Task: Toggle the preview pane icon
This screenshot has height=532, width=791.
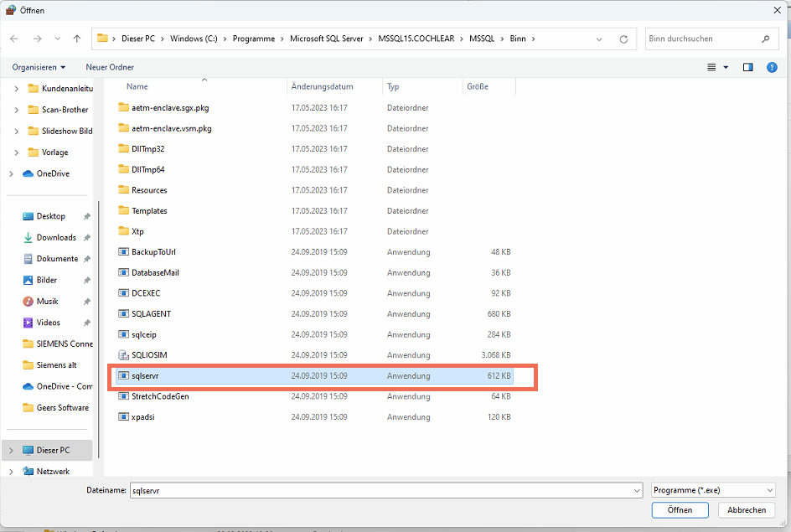Action: click(x=748, y=67)
